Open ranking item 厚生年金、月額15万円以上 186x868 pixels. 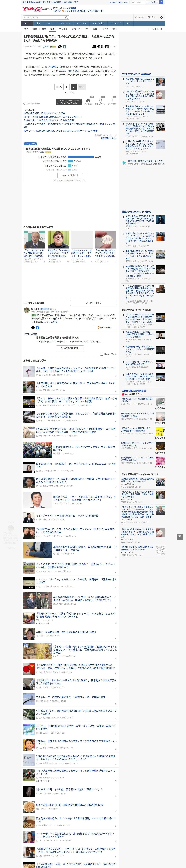(x=140, y=81)
